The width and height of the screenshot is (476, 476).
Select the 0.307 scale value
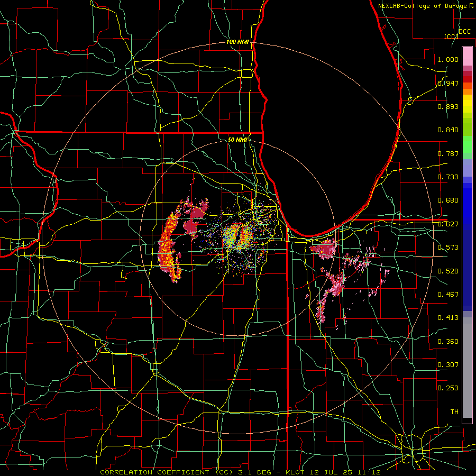[448, 365]
